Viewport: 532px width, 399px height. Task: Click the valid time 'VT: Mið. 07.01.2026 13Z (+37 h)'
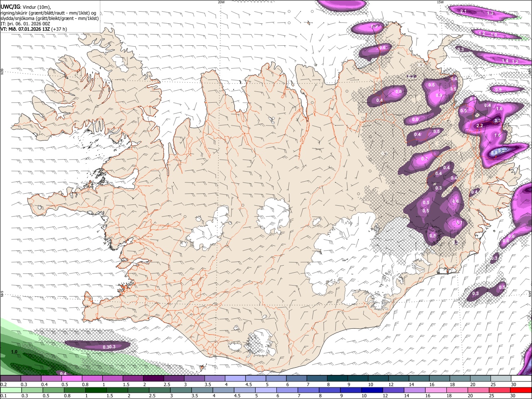coord(34,29)
